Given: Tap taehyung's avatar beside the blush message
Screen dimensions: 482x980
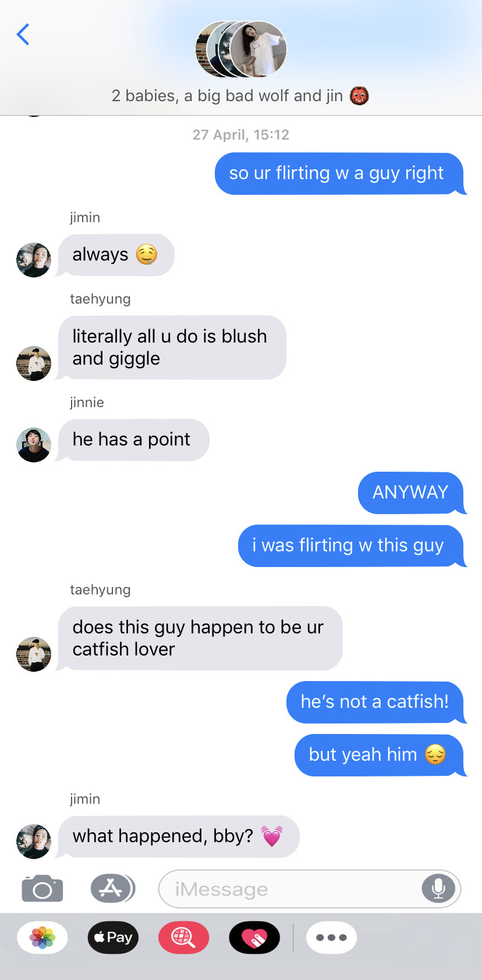Looking at the screenshot, I should [34, 364].
